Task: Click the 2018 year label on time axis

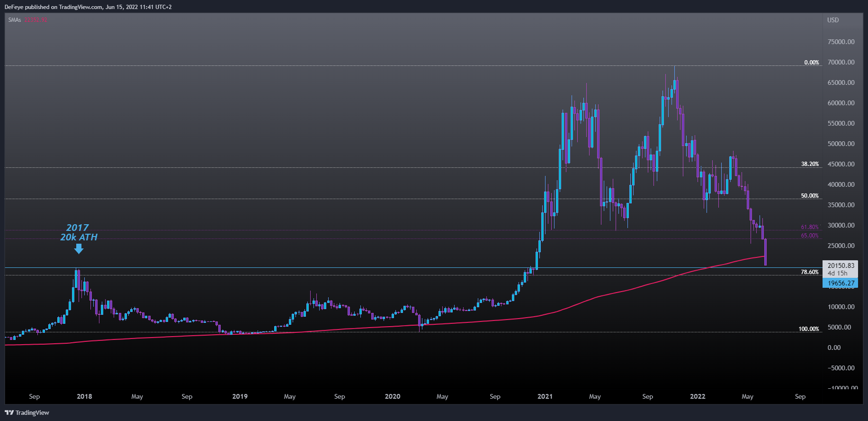Action: click(84, 396)
